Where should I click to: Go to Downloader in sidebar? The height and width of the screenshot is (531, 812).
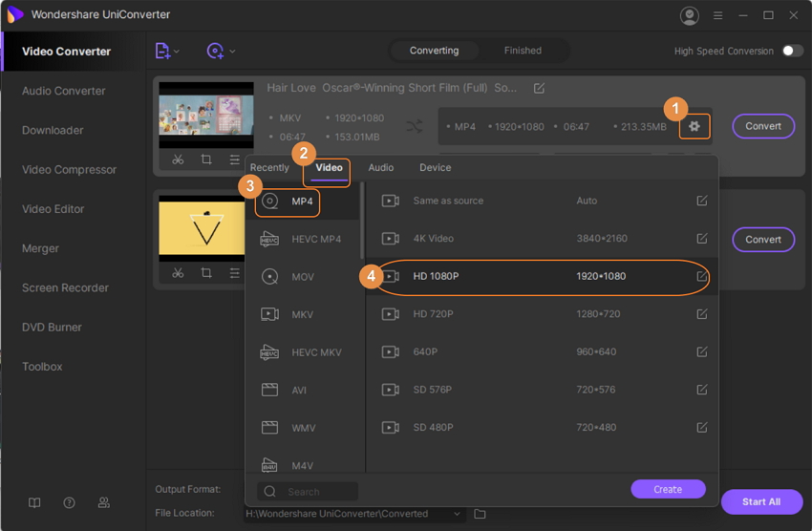[x=53, y=130]
